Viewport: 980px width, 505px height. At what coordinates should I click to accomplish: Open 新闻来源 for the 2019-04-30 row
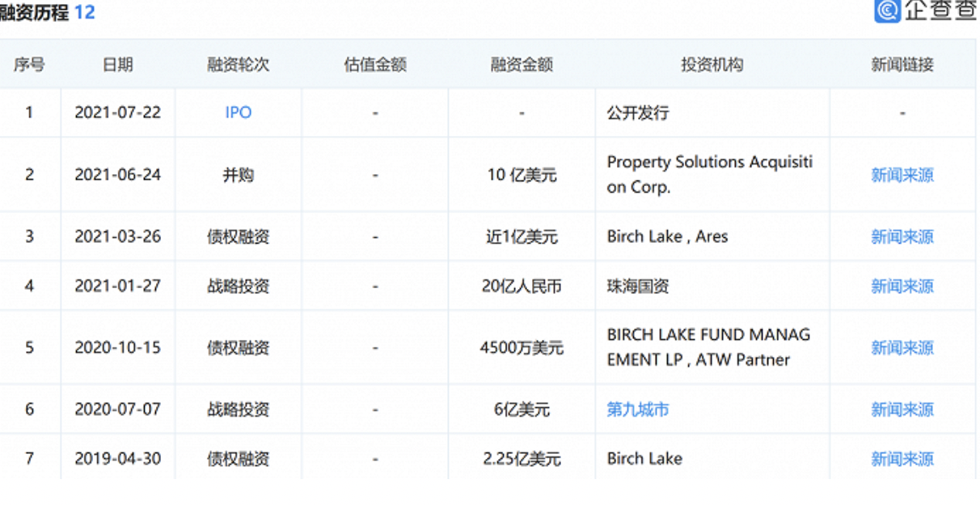pyautogui.click(x=902, y=459)
